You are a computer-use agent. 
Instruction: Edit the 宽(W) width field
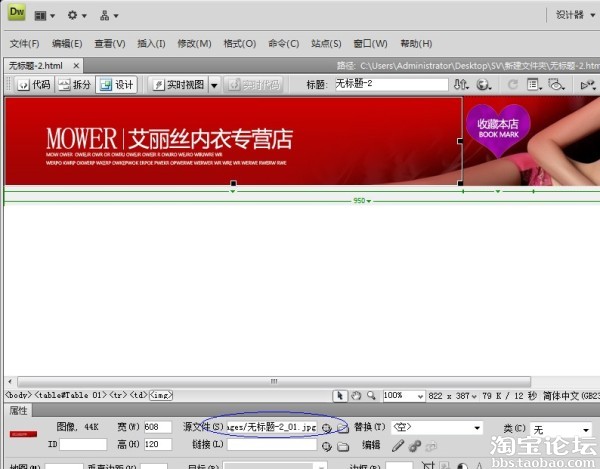pyautogui.click(x=158, y=427)
